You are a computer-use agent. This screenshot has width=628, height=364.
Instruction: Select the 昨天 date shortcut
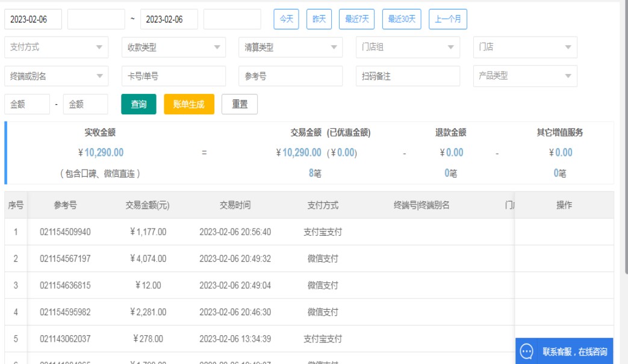319,19
